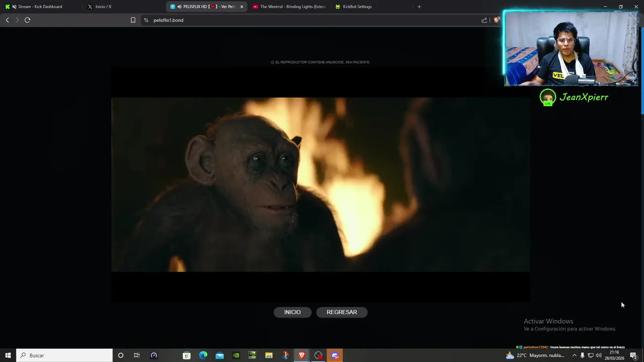Share this page using the share icon
The height and width of the screenshot is (362, 644).
[x=484, y=20]
